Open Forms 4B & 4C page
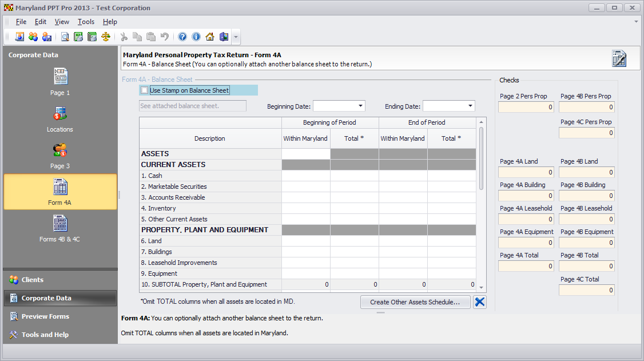This screenshot has width=644, height=361. (60, 229)
